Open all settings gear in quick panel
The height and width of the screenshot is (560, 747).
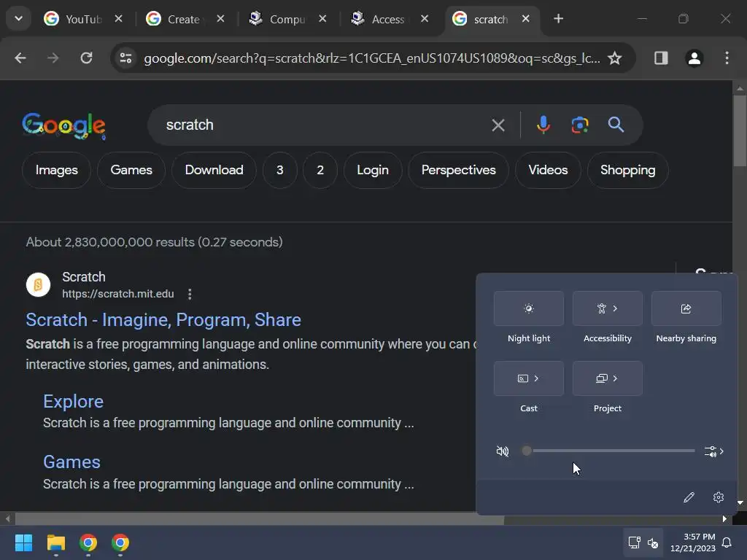click(719, 497)
